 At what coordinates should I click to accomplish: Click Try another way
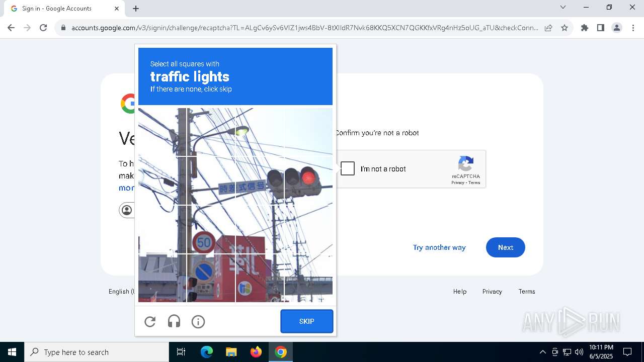(x=439, y=247)
